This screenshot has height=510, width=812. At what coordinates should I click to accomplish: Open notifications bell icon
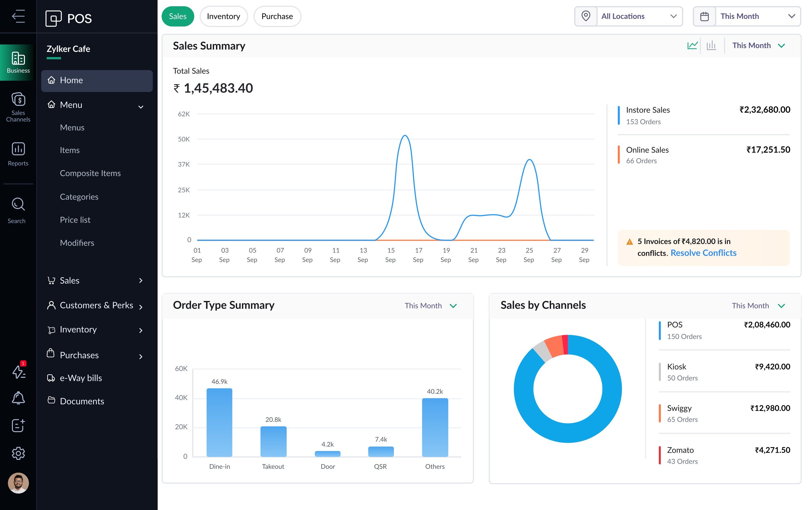18,398
